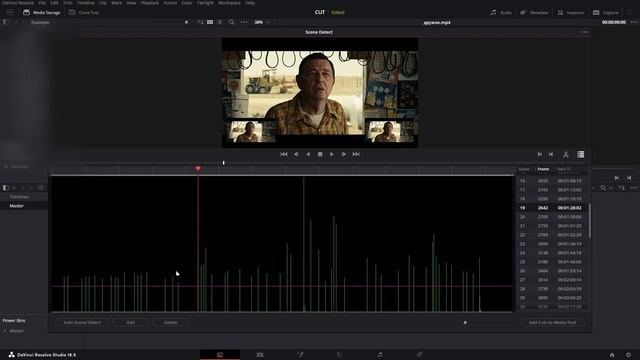The image size is (640, 360).
Task: Expand Master under Power Bins
Action: [5, 331]
